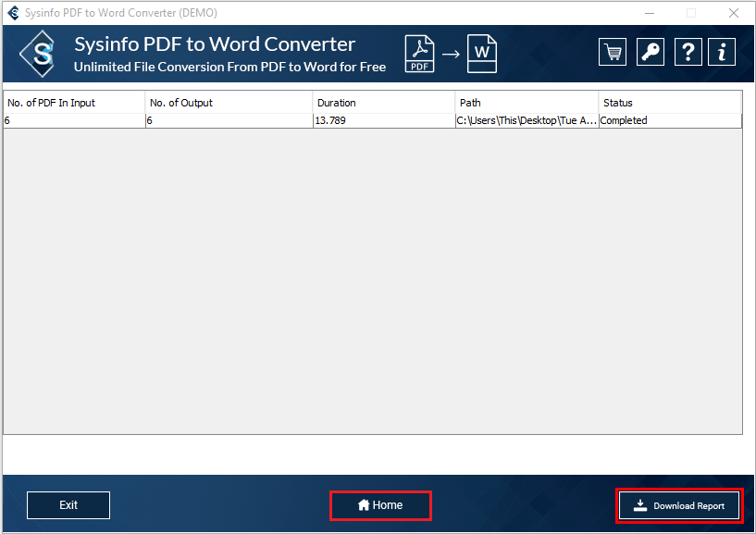Click the Status column header
The height and width of the screenshot is (534, 756).
pos(669,103)
